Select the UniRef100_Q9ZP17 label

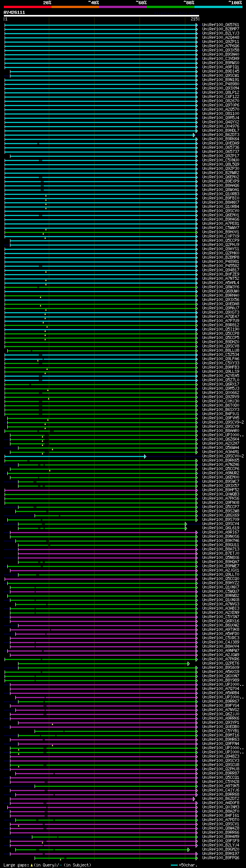(x=221, y=156)
